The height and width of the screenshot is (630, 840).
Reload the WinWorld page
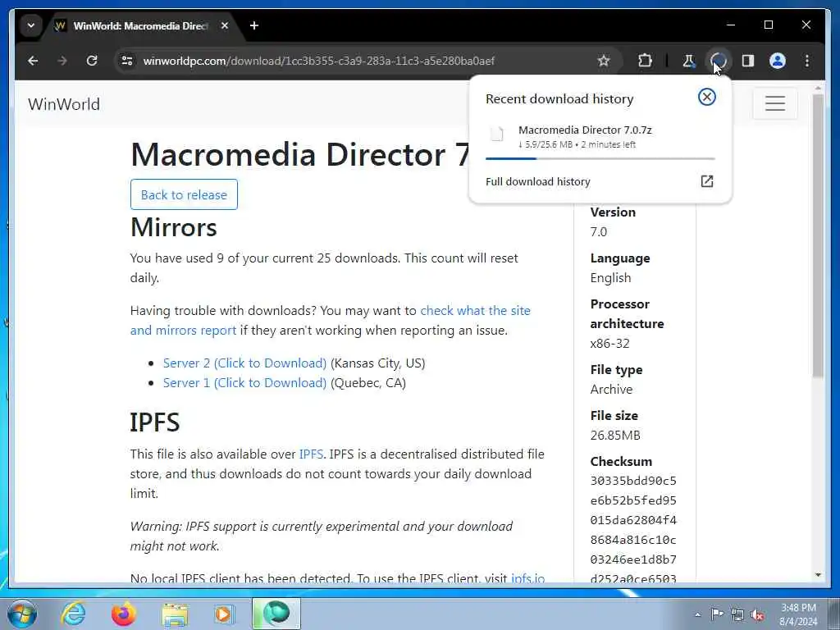coord(92,61)
